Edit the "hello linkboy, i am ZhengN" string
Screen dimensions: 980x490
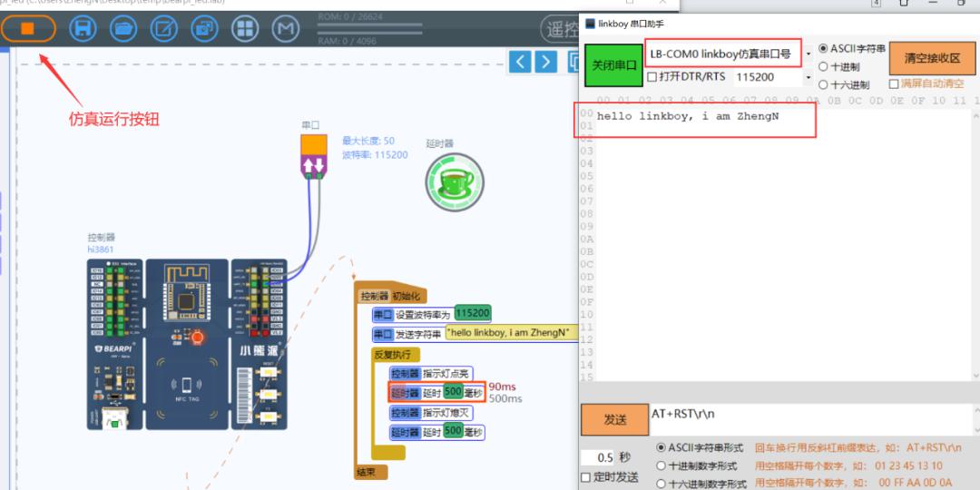(x=511, y=333)
